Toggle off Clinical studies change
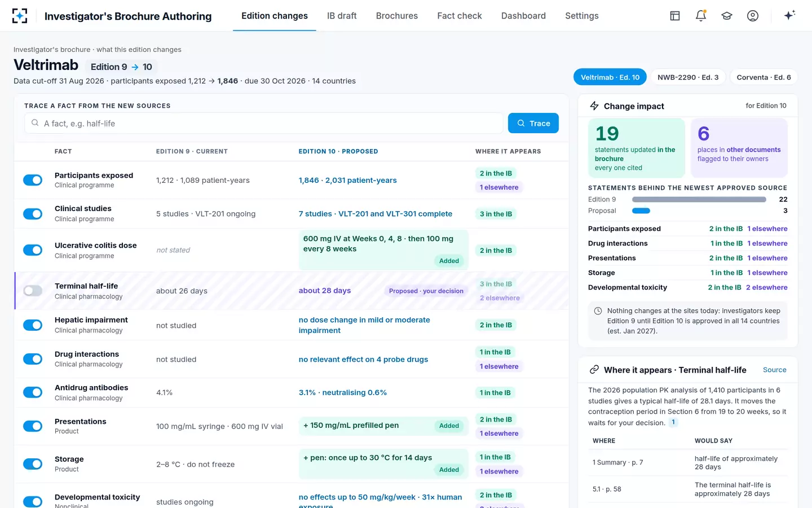The width and height of the screenshot is (812, 508). (x=33, y=214)
